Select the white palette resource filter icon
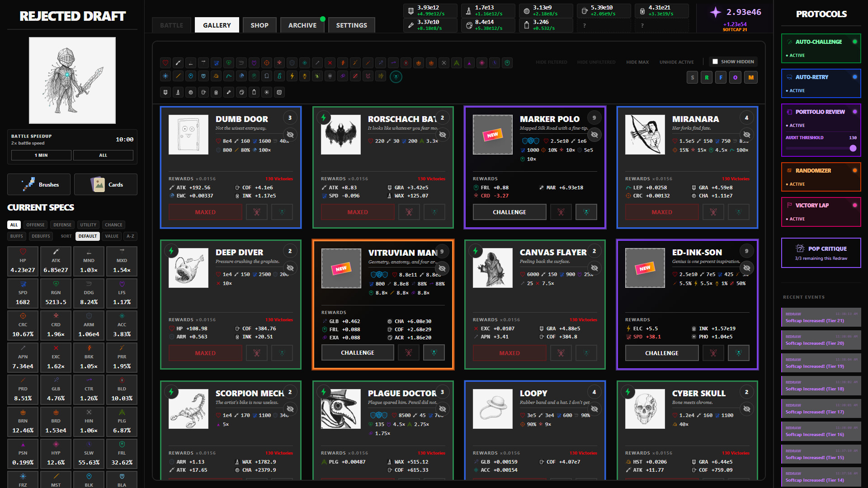 (x=241, y=92)
